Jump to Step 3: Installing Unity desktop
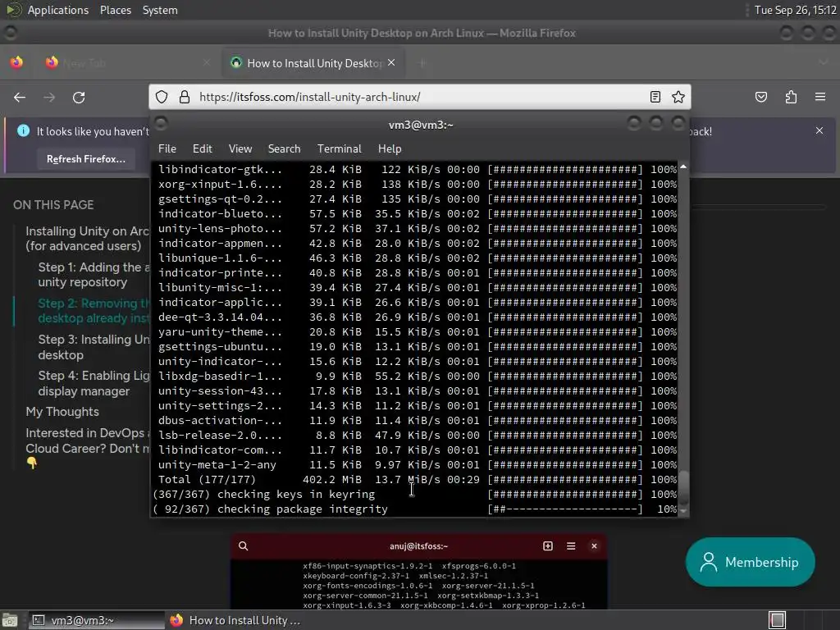Image resolution: width=840 pixels, height=630 pixels. (94, 347)
